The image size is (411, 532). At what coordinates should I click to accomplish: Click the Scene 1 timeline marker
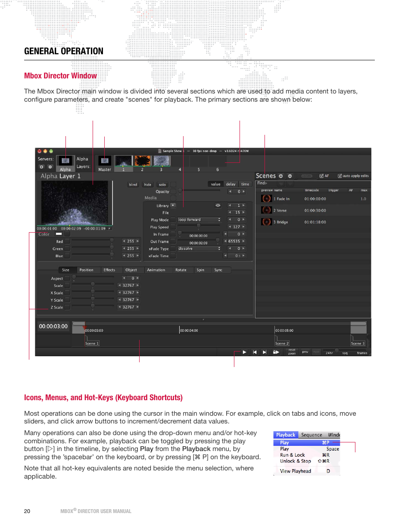pos(92,343)
